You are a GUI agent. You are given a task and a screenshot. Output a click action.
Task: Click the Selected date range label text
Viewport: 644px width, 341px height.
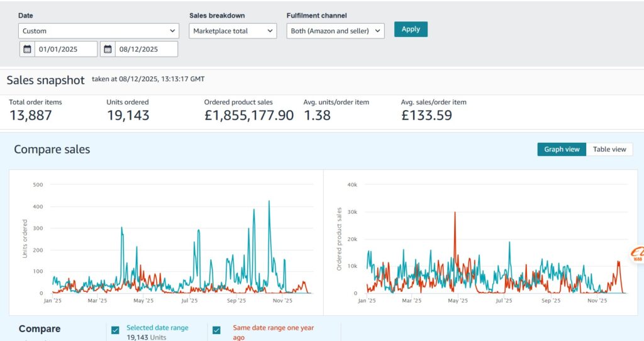[x=157, y=328]
